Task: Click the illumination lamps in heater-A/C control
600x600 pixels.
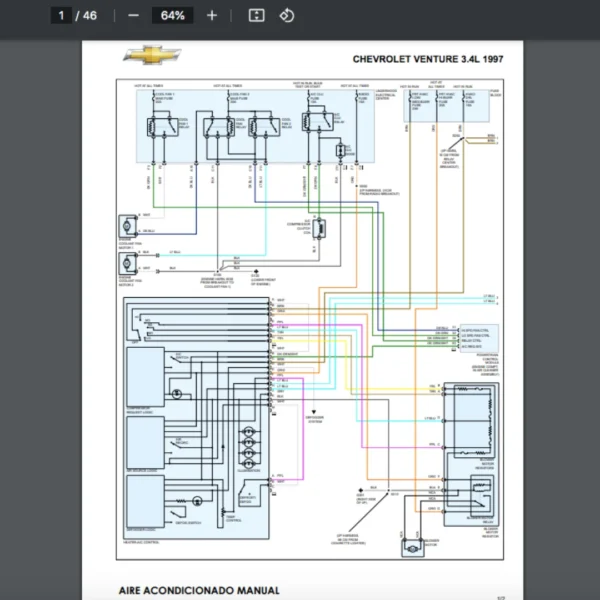Action: tap(248, 447)
